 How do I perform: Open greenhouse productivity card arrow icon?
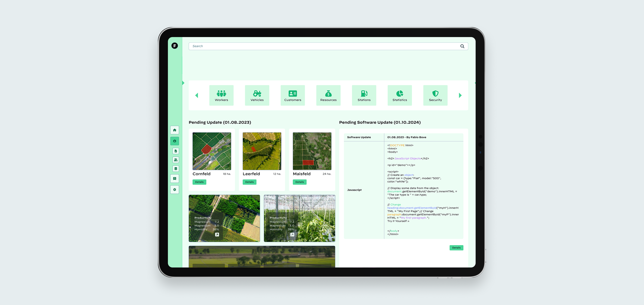coord(292,235)
